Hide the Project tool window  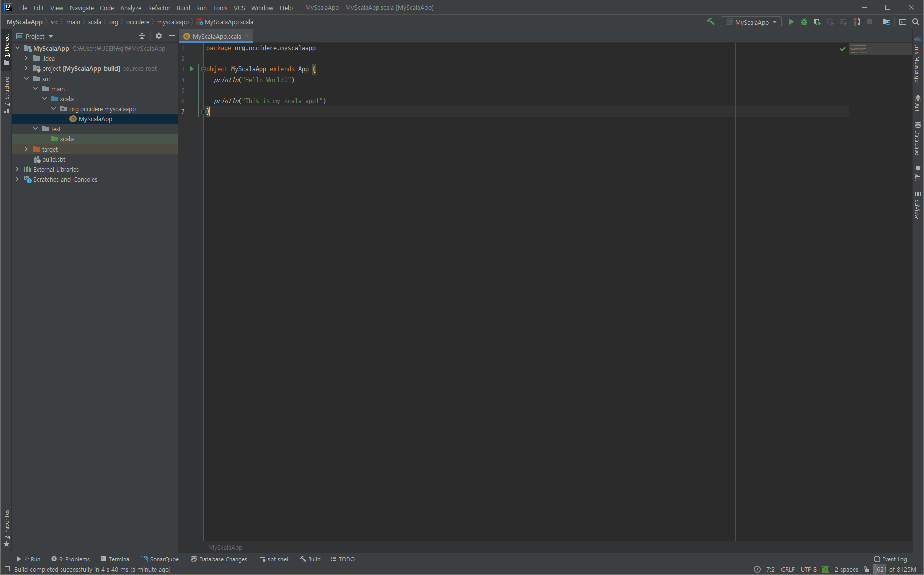click(x=172, y=36)
